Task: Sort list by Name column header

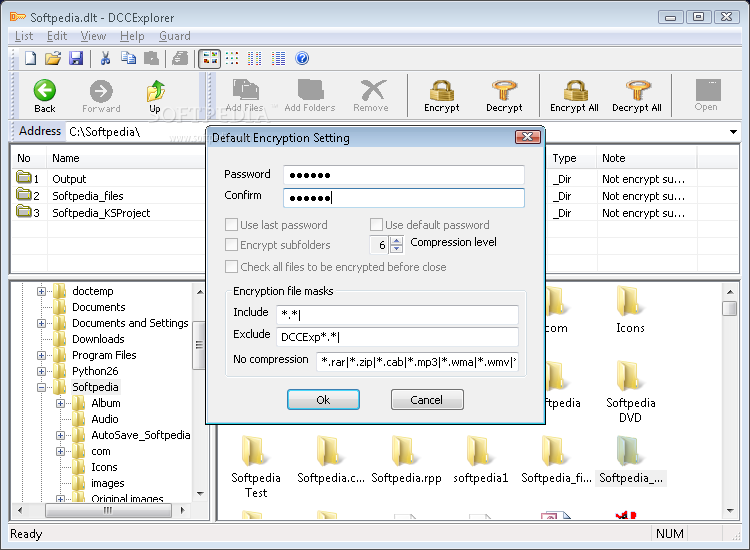Action: tap(126, 158)
